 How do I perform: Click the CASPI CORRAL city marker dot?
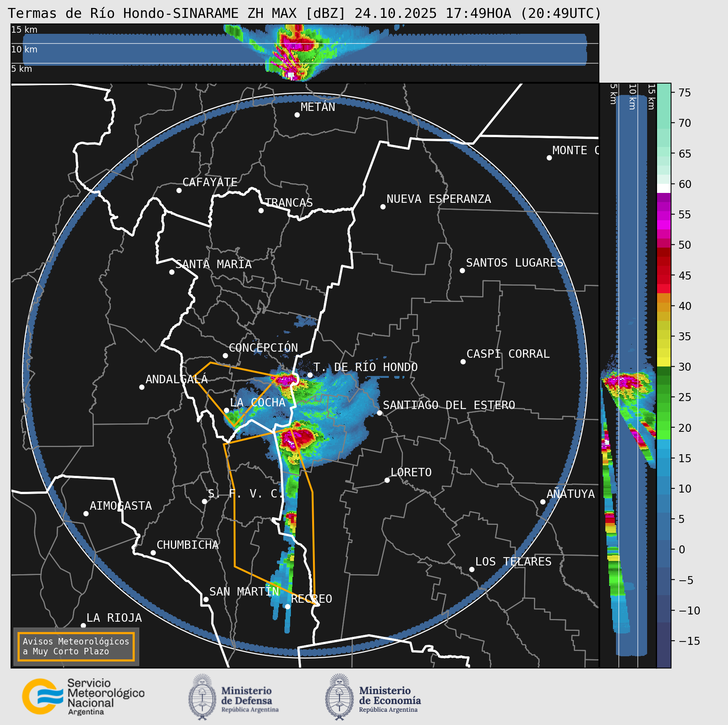[463, 362]
